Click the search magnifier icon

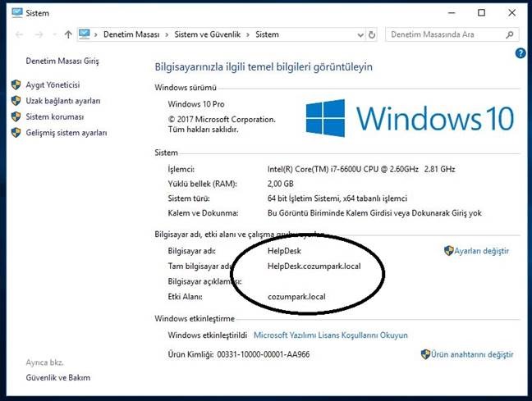click(510, 34)
